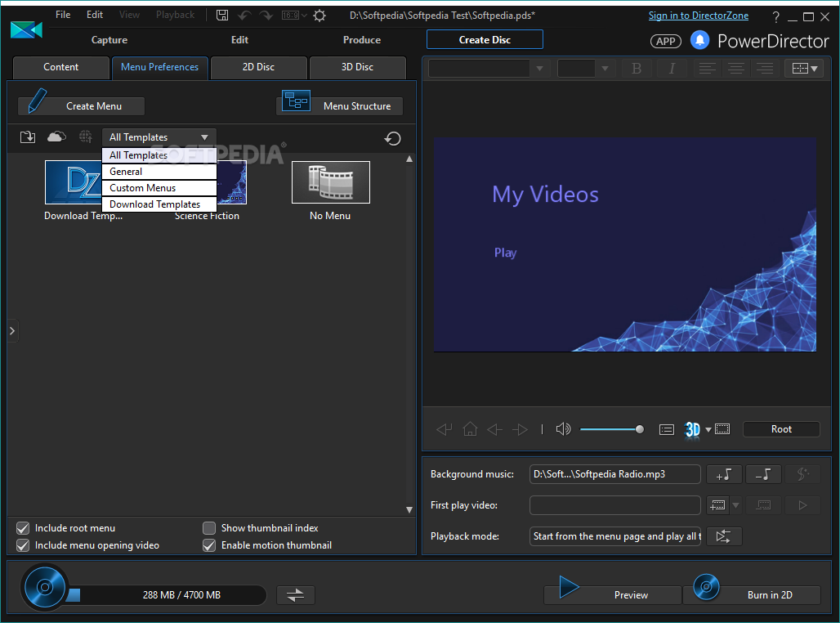This screenshot has height=623, width=840.
Task: Open the Edit menu in menu bar
Action: click(x=94, y=15)
